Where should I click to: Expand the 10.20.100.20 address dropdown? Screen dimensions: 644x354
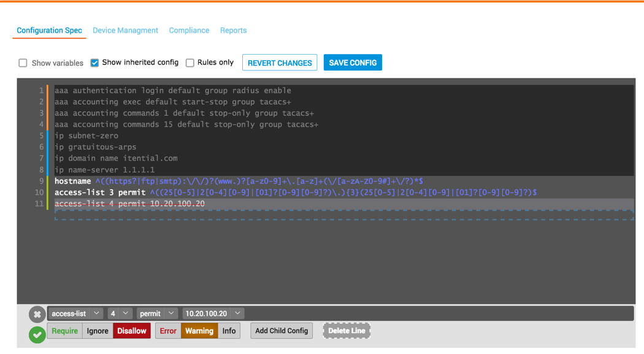click(212, 314)
